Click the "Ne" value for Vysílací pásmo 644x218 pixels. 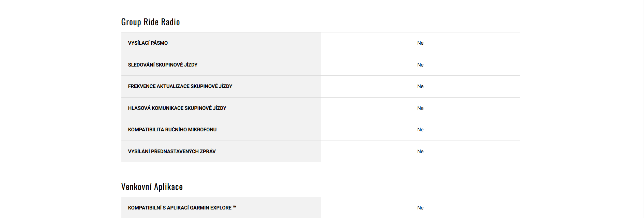point(420,43)
